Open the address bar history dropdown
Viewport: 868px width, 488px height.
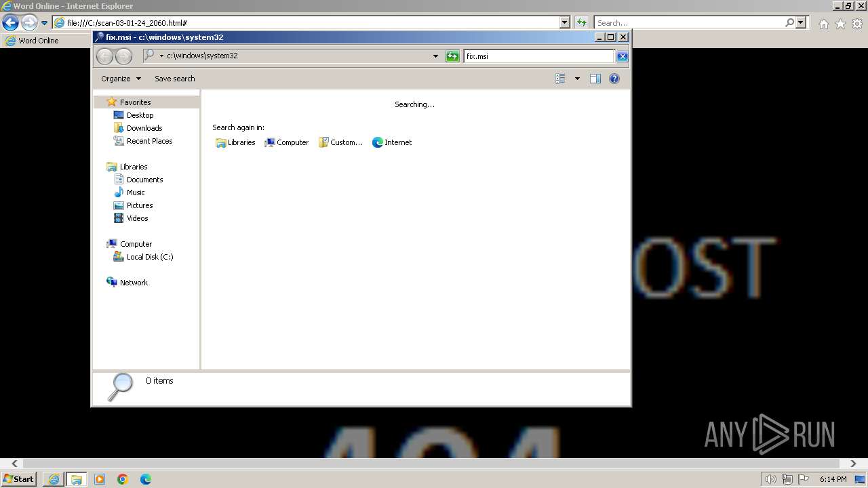tap(435, 56)
